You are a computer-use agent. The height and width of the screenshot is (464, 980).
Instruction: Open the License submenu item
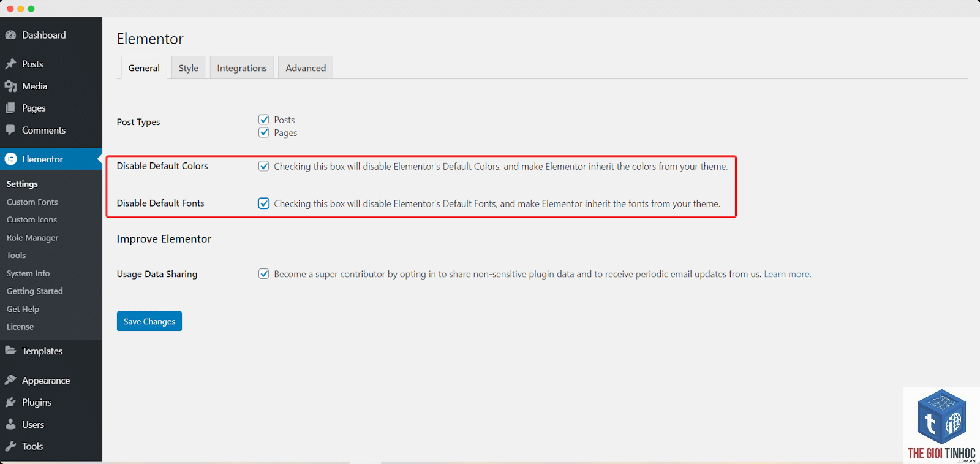20,327
